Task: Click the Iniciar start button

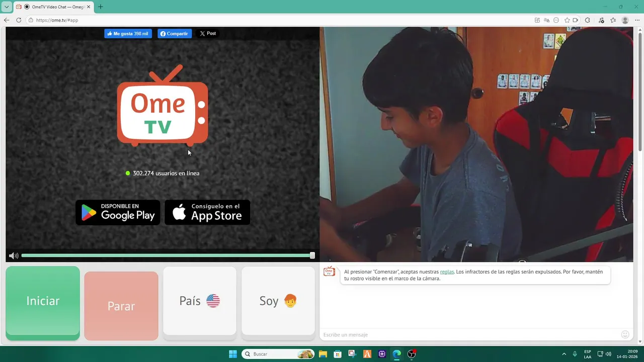Action: [x=43, y=301]
